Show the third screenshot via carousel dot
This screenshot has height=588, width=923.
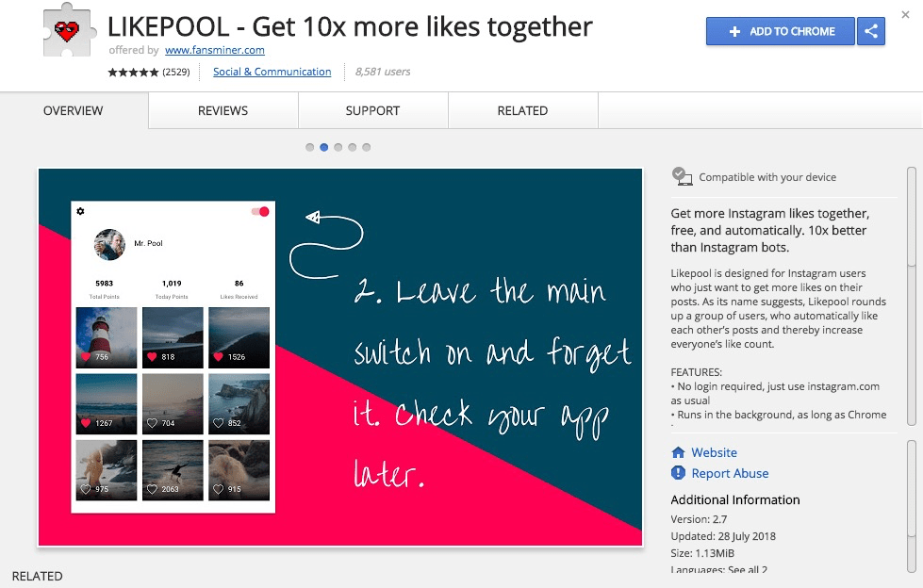338,147
